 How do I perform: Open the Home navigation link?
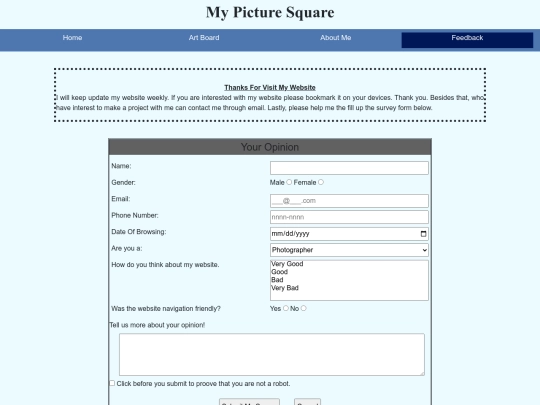click(x=72, y=38)
